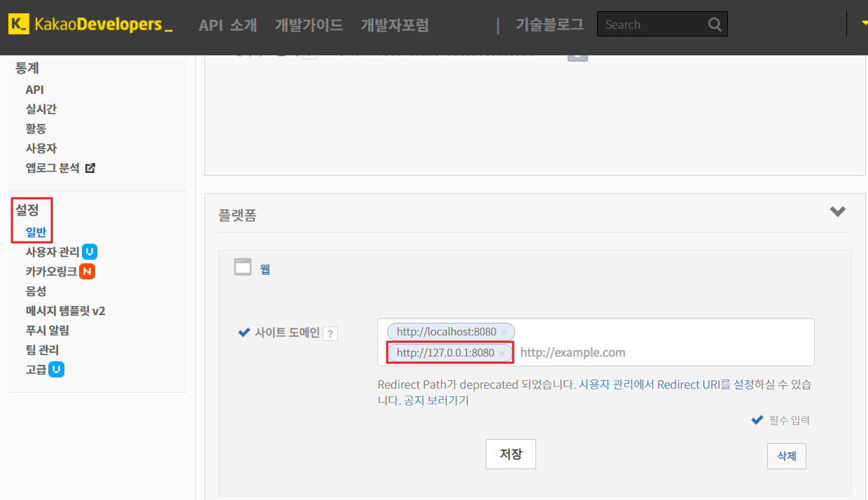
Task: Click the U badge next to 사용자 관리
Action: click(90, 251)
